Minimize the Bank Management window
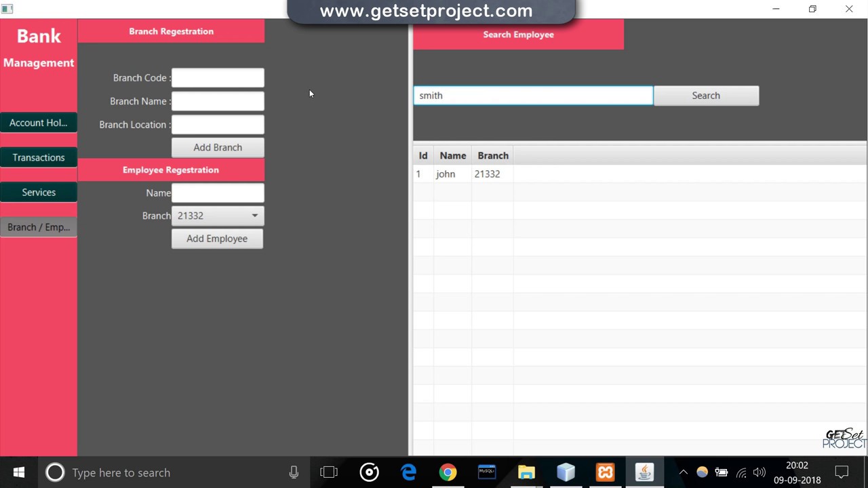The image size is (868, 488). pyautogui.click(x=776, y=9)
